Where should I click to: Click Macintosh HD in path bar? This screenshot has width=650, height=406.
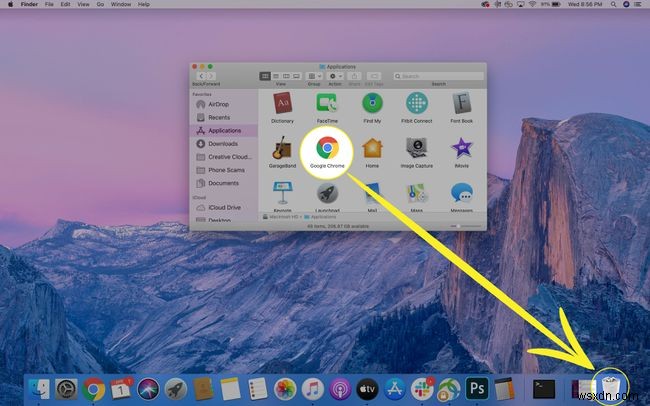[x=281, y=217]
